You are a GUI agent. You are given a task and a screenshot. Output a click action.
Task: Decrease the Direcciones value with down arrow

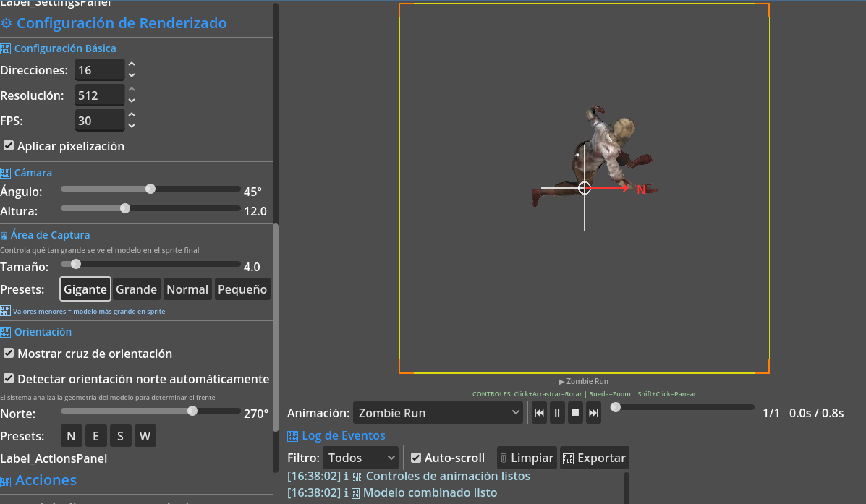click(x=132, y=76)
